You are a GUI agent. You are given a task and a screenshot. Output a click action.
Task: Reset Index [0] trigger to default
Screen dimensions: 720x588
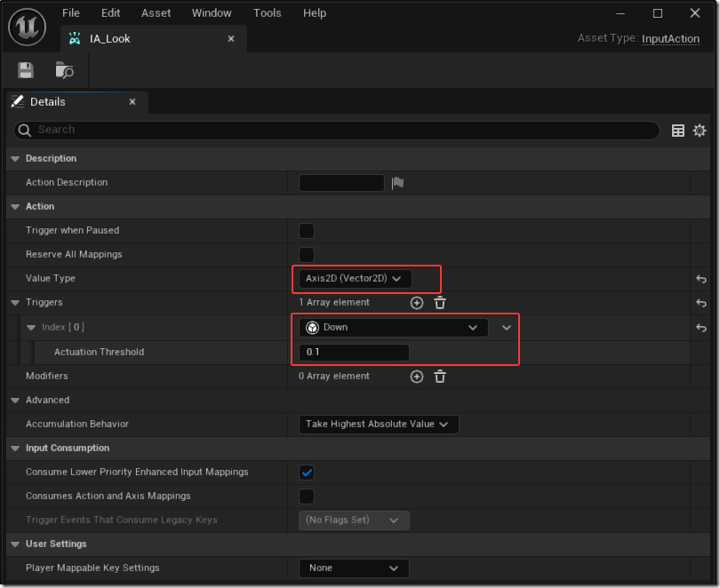coord(701,328)
